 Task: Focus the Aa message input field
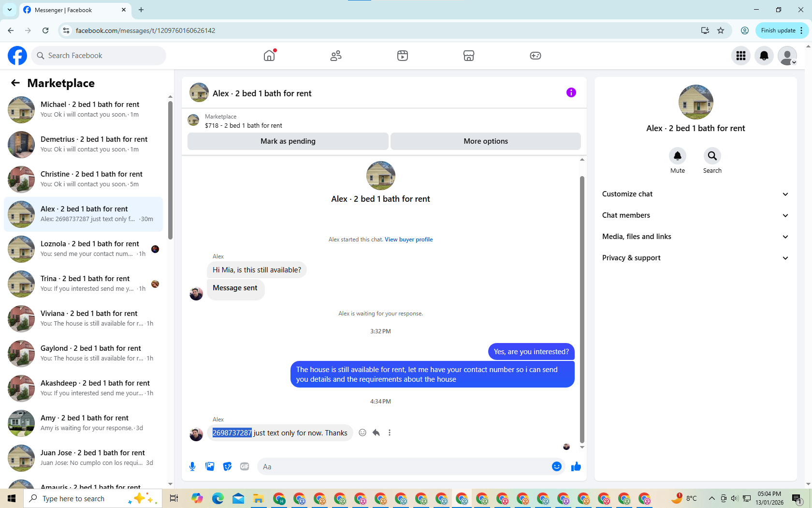(404, 466)
